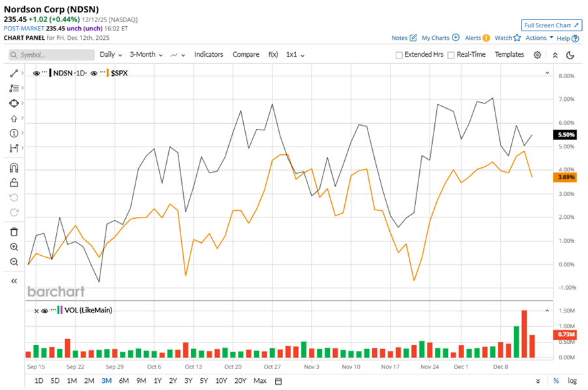The width and height of the screenshot is (588, 390).
Task: Select the 1Y time range
Action: (x=158, y=381)
